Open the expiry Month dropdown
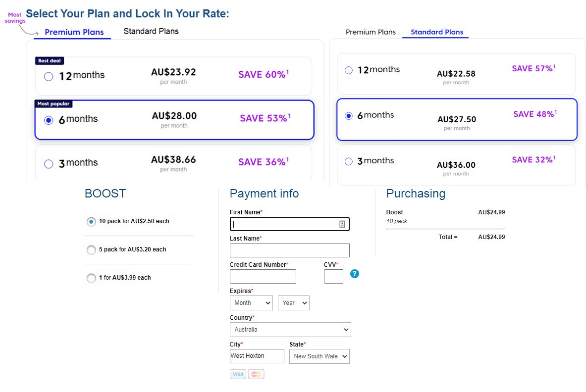The image size is (586, 392). [x=251, y=303]
